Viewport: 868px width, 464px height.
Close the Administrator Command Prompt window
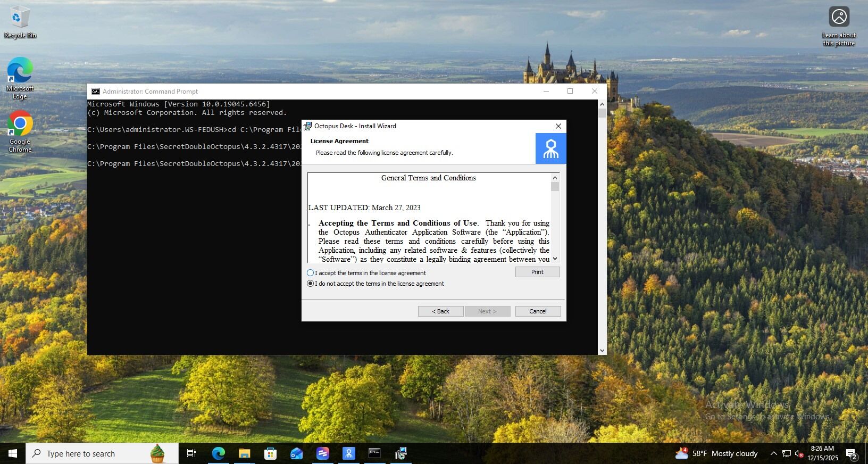[595, 92]
